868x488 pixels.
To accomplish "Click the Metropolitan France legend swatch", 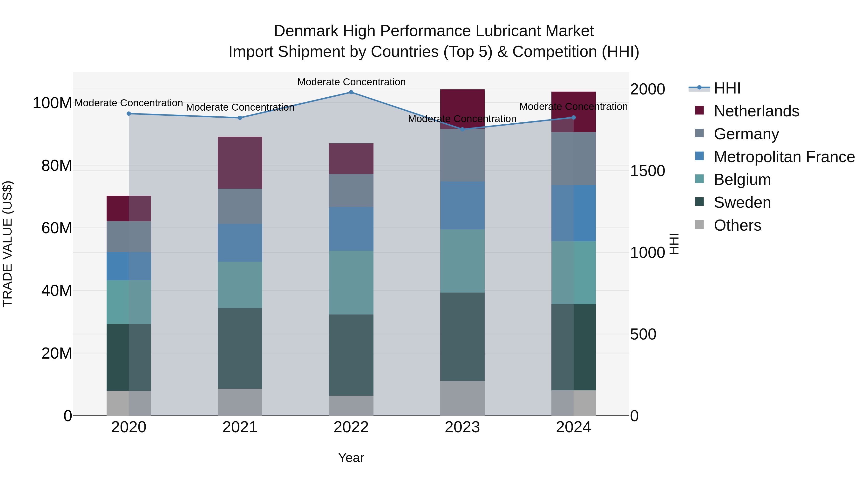I will 699,156.
